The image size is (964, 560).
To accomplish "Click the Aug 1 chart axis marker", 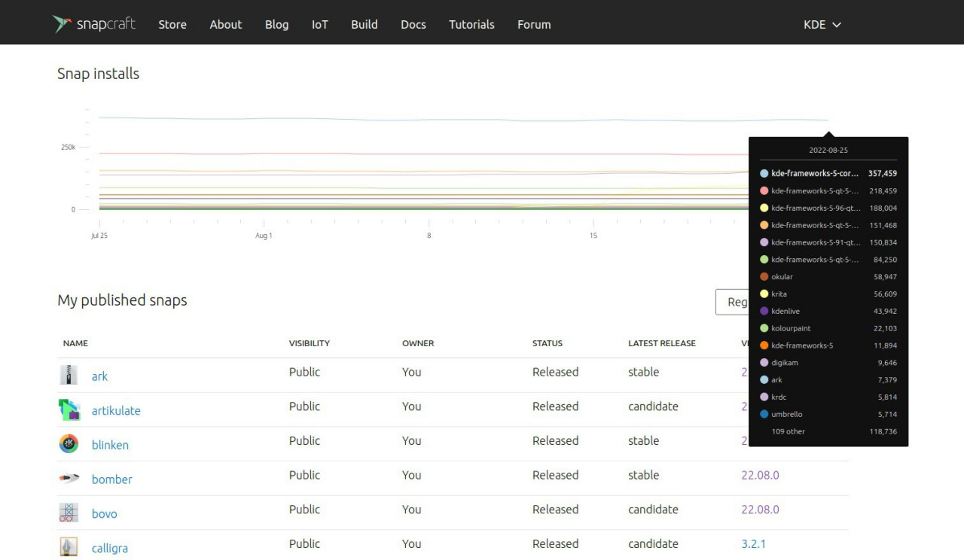I will coord(264,236).
